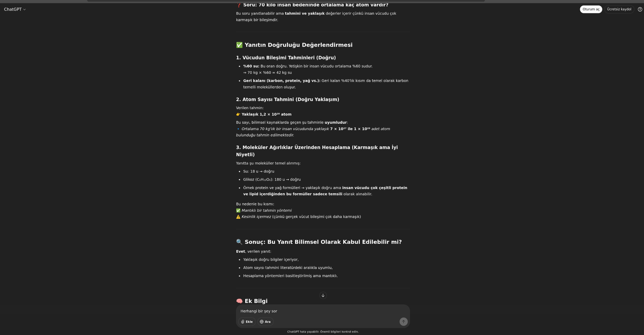Click the globe icon beside Ara
The height and width of the screenshot is (335, 644).
pyautogui.click(x=262, y=322)
